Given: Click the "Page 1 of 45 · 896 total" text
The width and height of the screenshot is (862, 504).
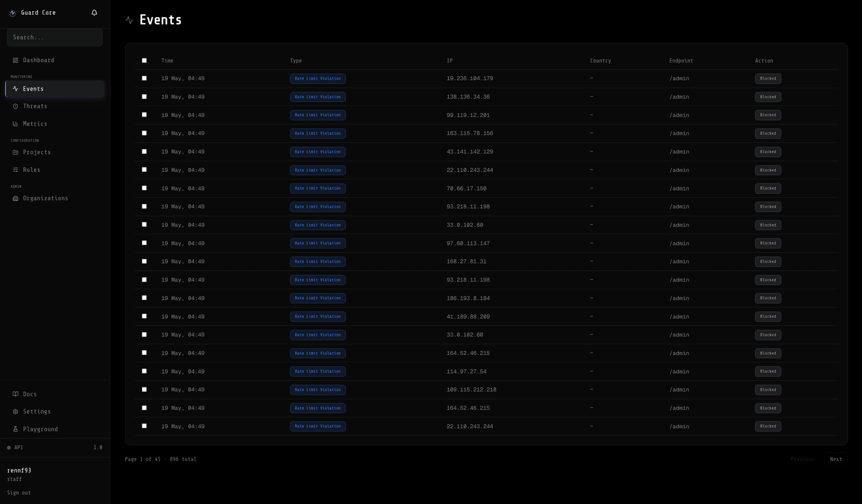Looking at the screenshot, I should 161,459.
